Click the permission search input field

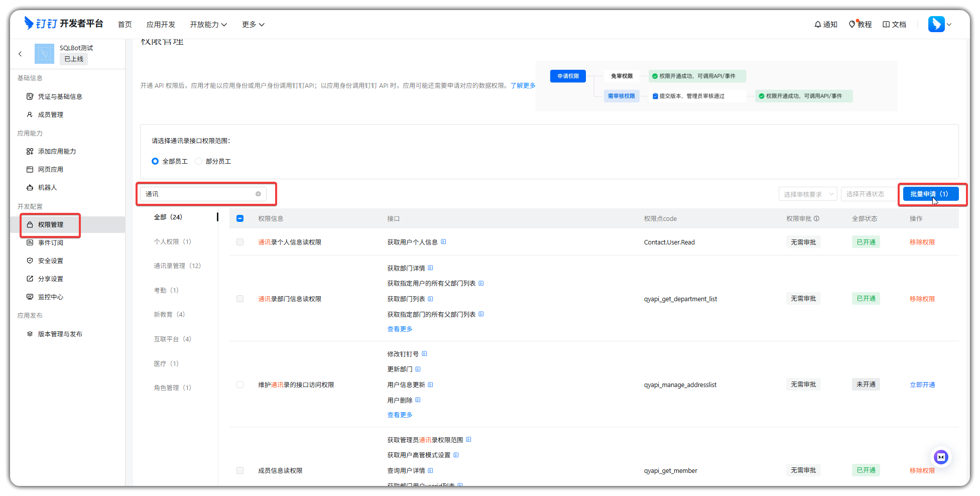[x=198, y=194]
